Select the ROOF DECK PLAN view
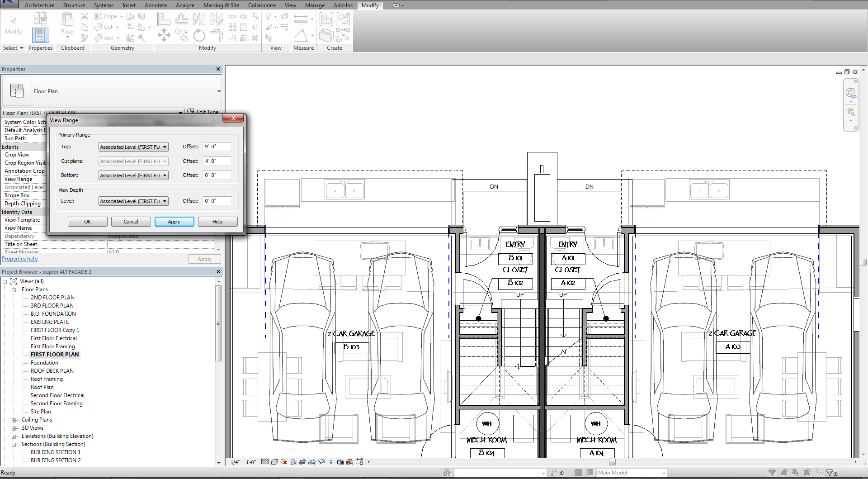The width and height of the screenshot is (868, 479). click(52, 370)
